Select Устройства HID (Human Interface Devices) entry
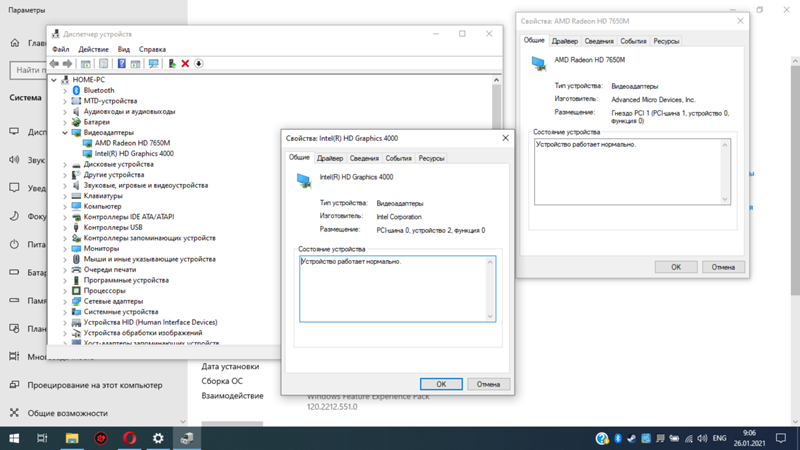 pyautogui.click(x=151, y=322)
